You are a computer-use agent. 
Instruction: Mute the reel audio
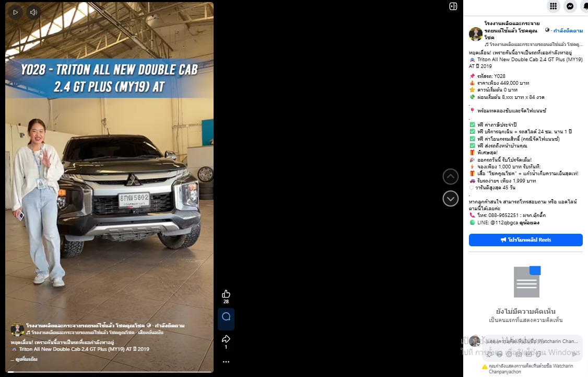(x=34, y=12)
